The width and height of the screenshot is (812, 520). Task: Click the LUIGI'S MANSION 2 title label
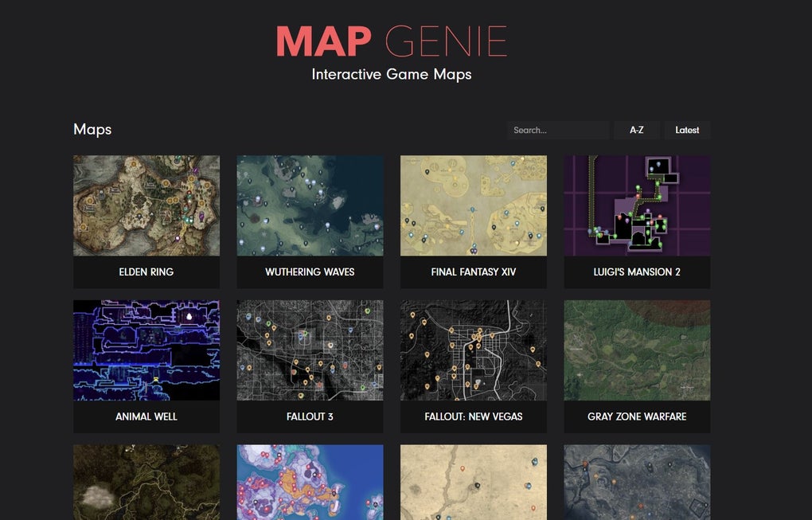tap(637, 272)
